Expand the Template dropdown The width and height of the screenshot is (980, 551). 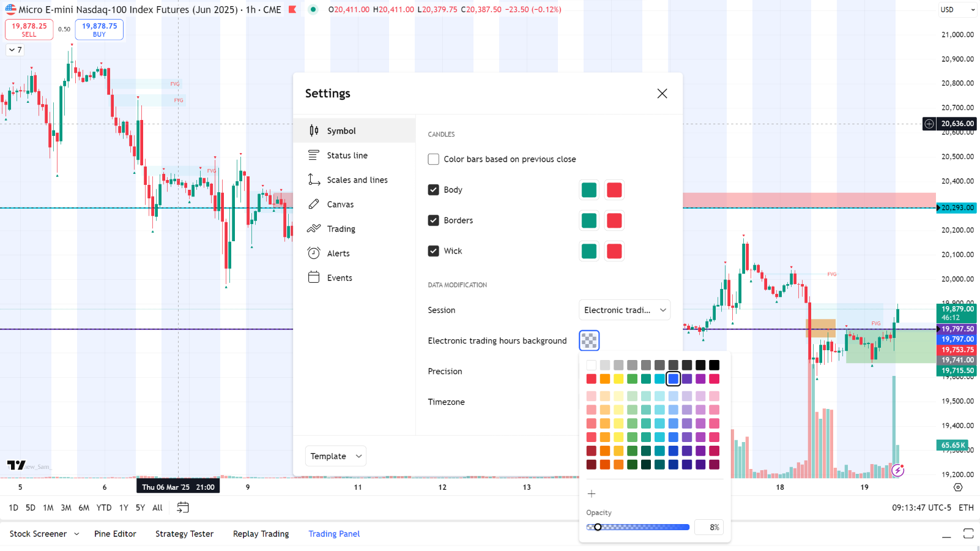click(x=335, y=455)
